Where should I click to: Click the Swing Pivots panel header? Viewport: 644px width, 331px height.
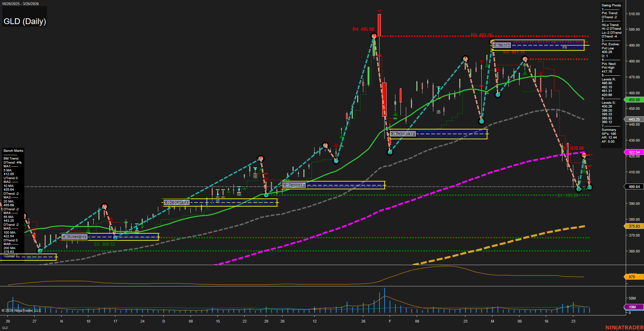(611, 5)
